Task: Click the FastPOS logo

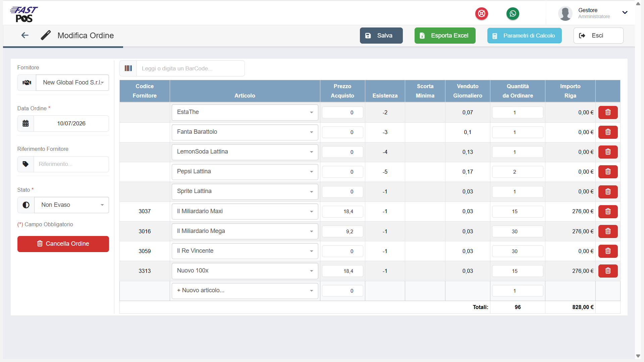Action: click(24, 14)
